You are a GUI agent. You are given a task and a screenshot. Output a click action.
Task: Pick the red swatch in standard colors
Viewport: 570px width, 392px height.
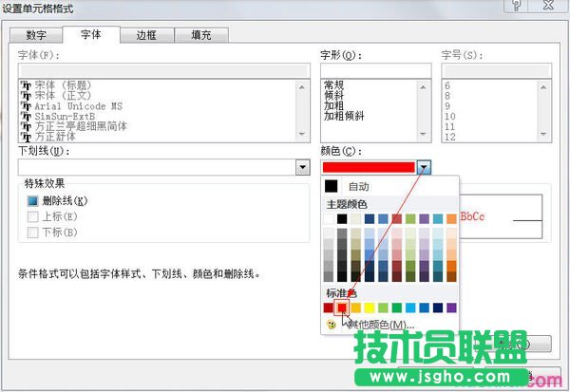(342, 308)
